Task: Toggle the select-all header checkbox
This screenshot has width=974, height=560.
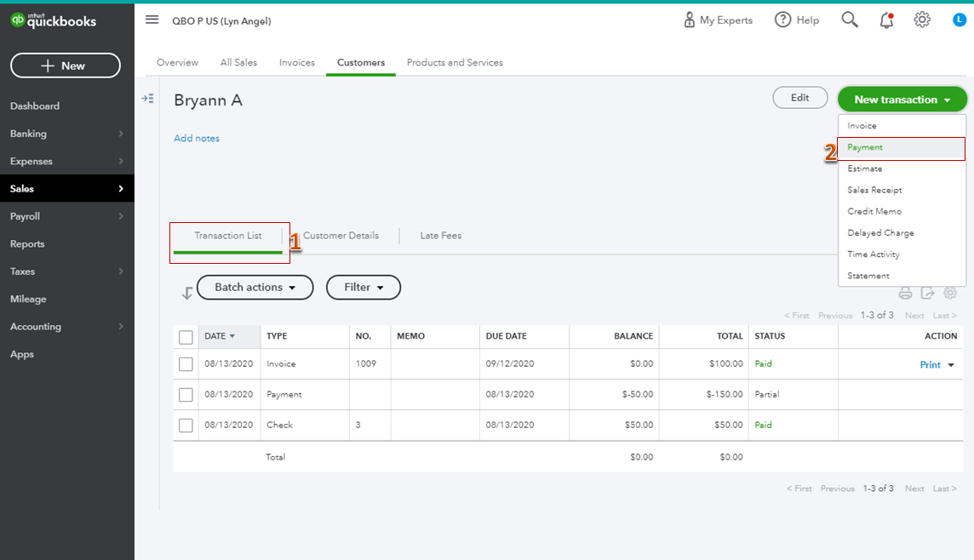Action: click(x=186, y=337)
